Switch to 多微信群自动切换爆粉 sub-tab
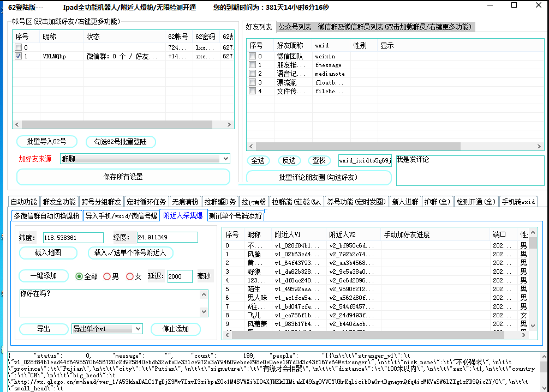Viewport: 549px width, 392px height. (47, 216)
